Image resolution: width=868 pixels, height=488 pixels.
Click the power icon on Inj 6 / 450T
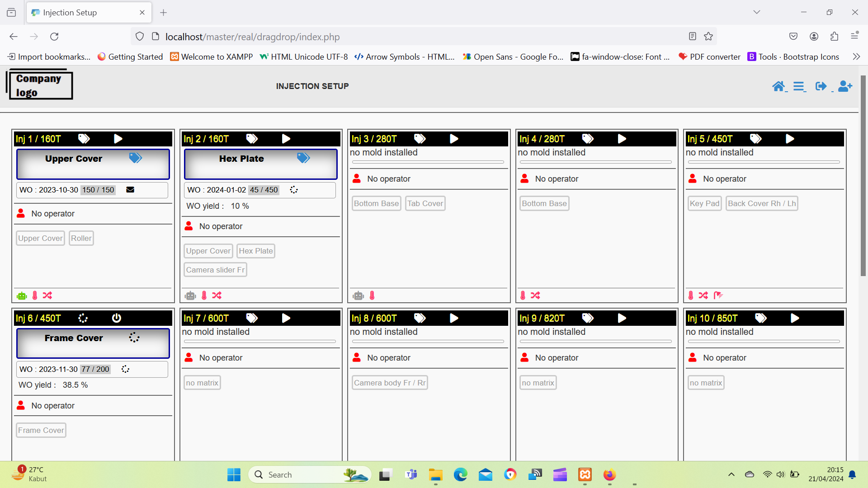pos(117,318)
